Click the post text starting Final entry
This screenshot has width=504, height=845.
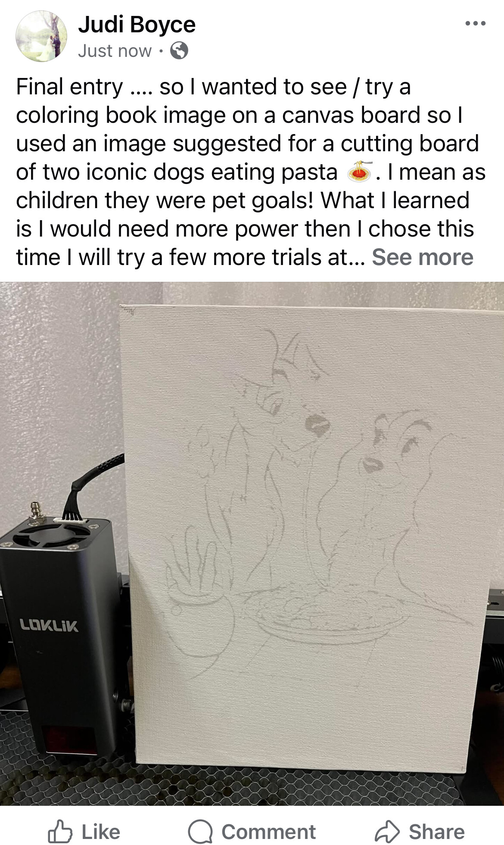(x=251, y=171)
